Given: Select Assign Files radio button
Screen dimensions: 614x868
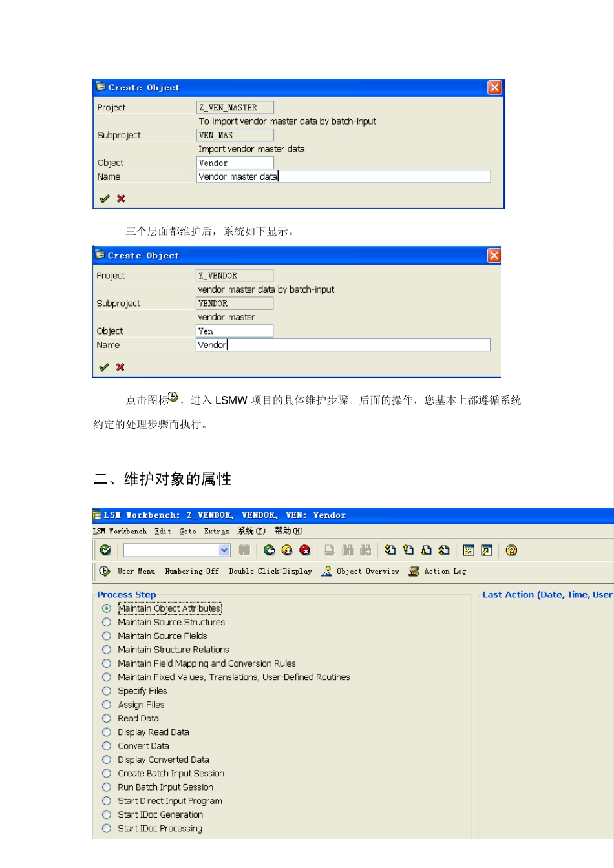Looking at the screenshot, I should click(x=107, y=705).
